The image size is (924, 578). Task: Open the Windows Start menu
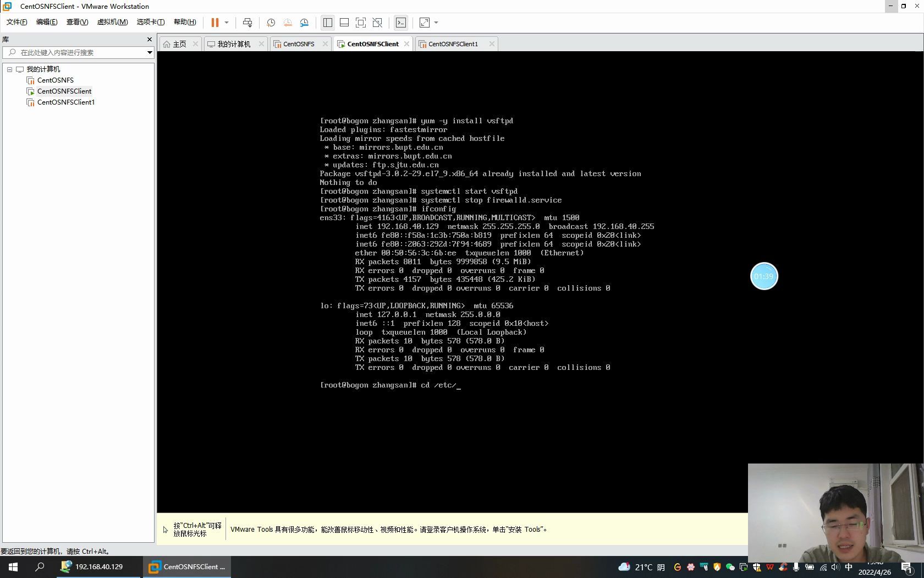[13, 566]
